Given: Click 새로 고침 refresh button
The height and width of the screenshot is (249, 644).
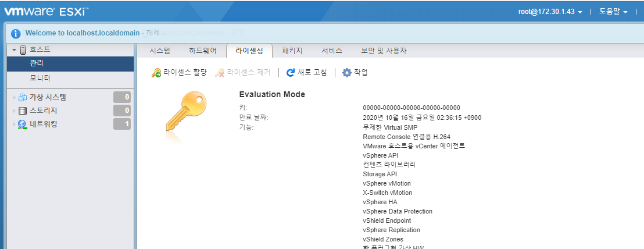Looking at the screenshot, I should point(307,73).
